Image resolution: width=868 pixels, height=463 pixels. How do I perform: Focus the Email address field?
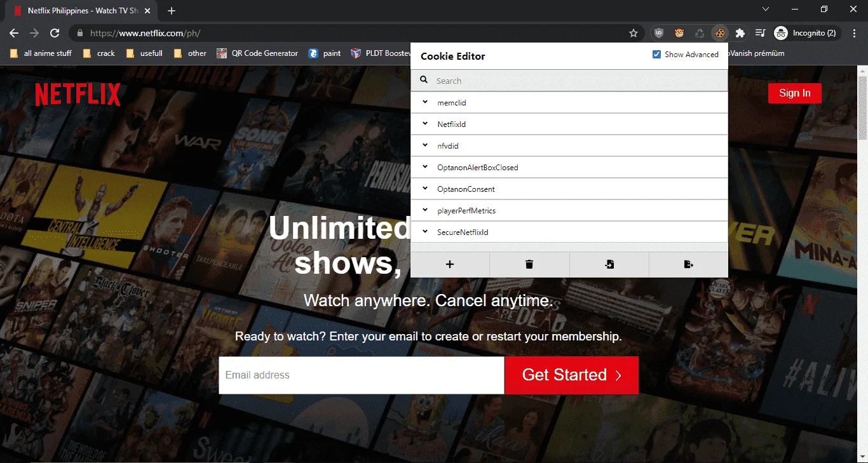(x=362, y=375)
